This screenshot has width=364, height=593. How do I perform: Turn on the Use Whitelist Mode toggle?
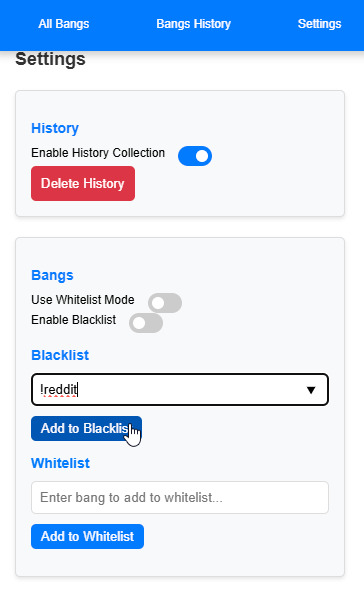tap(165, 303)
